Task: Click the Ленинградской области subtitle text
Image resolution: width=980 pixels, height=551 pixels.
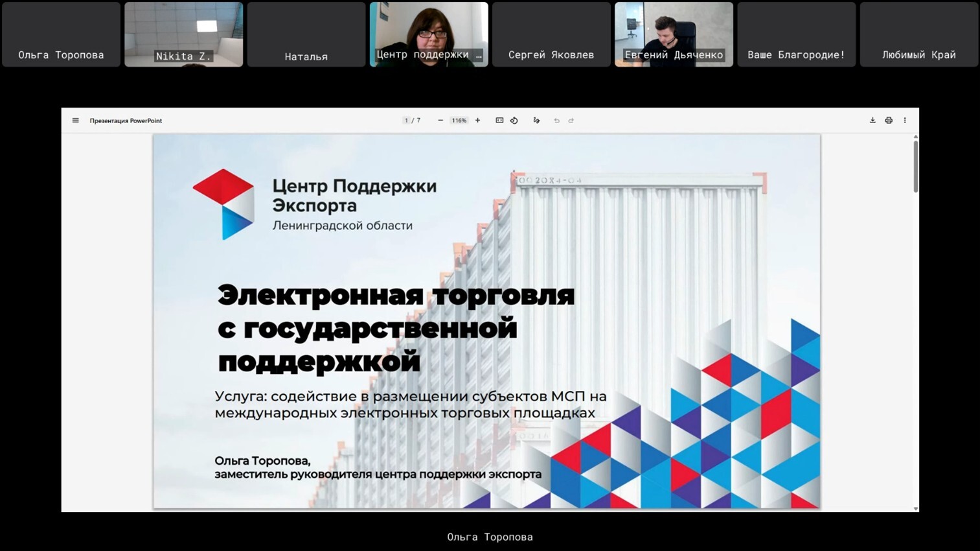Action: 342,226
